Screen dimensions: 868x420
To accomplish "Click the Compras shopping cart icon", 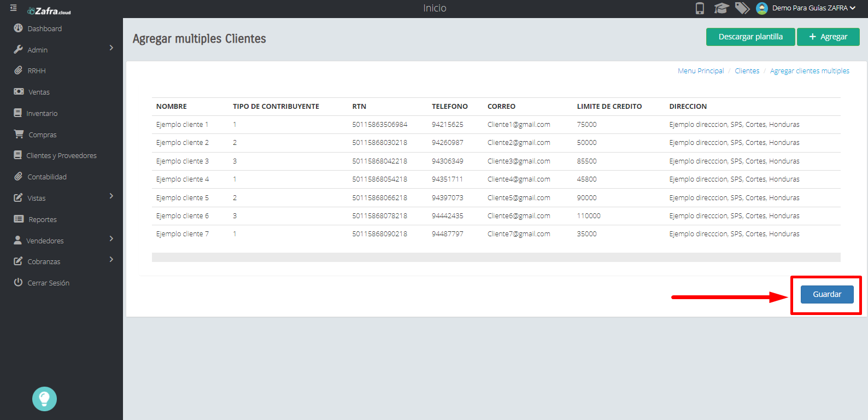I will click(19, 134).
